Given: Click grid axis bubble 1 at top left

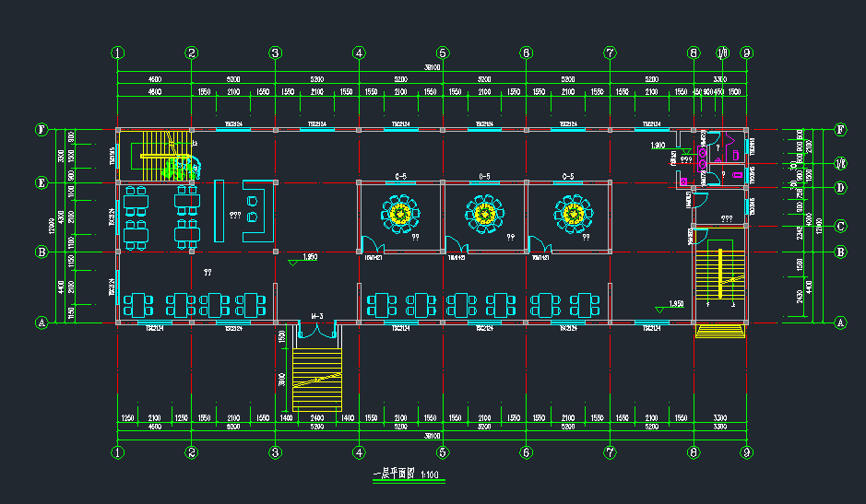Looking at the screenshot, I should click(x=117, y=53).
